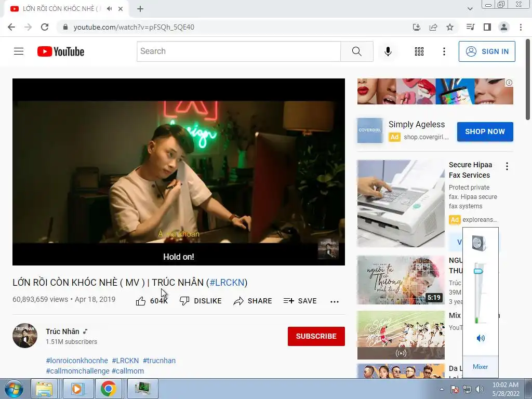Open the YouTube apps grid

tap(419, 51)
